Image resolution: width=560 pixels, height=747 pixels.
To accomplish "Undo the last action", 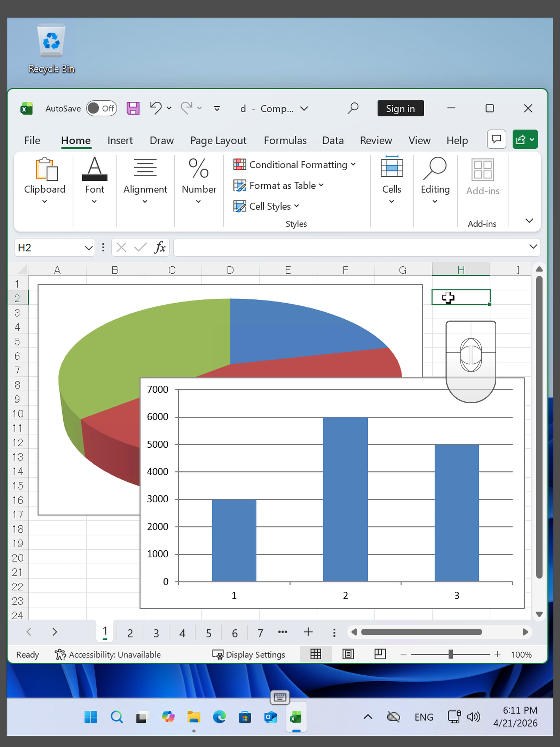I will 156,108.
